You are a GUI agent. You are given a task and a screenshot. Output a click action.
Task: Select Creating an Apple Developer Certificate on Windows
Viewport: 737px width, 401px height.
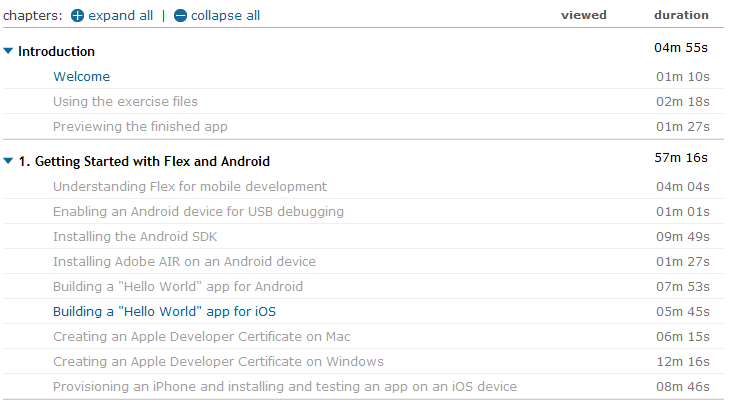(218, 362)
